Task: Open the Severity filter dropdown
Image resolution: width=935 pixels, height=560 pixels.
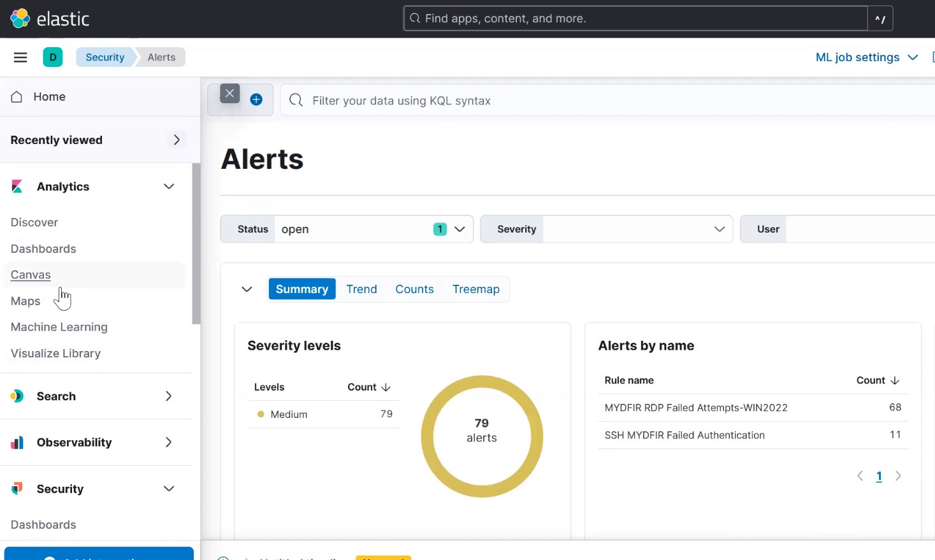Action: [x=606, y=229]
